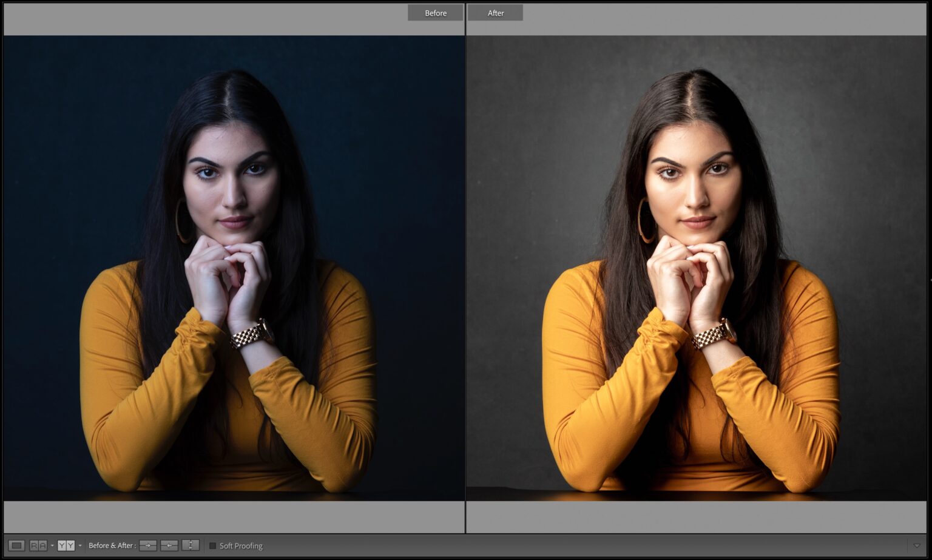Copy Before settings to After with right-arrow icon

pyautogui.click(x=147, y=545)
